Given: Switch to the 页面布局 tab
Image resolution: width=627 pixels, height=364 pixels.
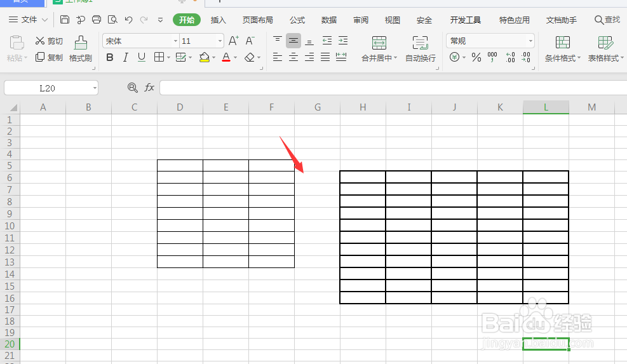Looking at the screenshot, I should (257, 20).
